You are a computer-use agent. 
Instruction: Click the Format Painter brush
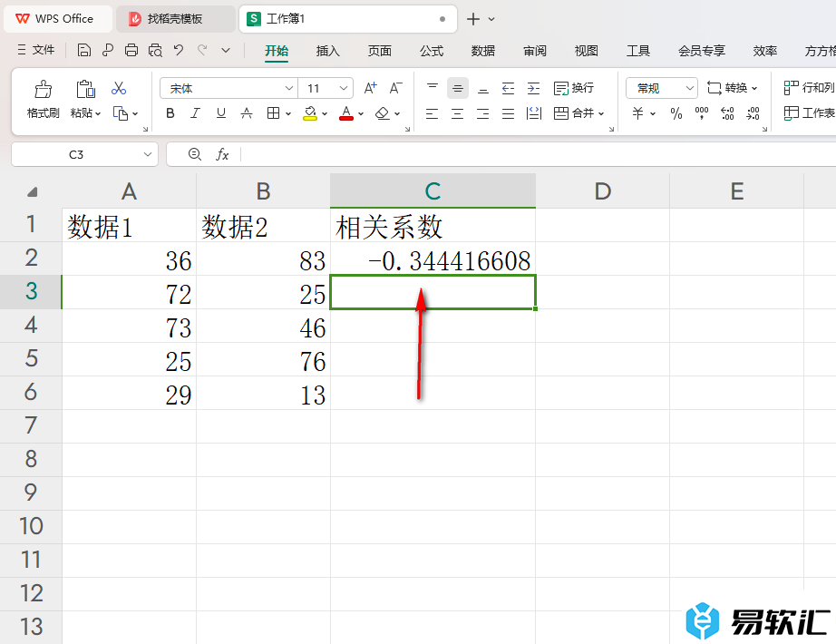tap(44, 89)
